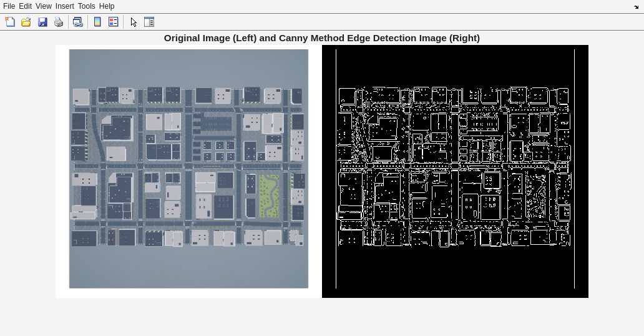The width and height of the screenshot is (644, 336).
Task: Toggle the Link Plot toolbar button
Action: [78, 22]
